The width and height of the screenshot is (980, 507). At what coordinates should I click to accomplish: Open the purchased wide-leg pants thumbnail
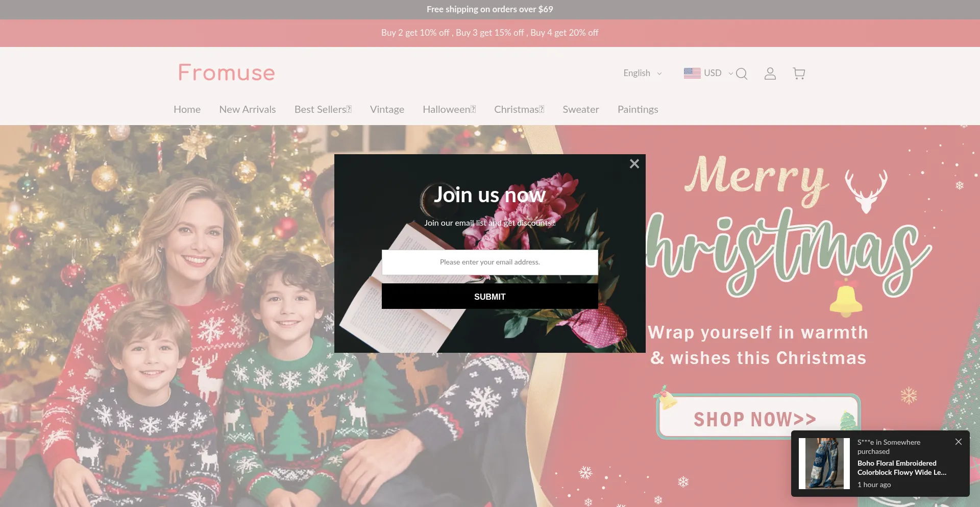tap(824, 464)
